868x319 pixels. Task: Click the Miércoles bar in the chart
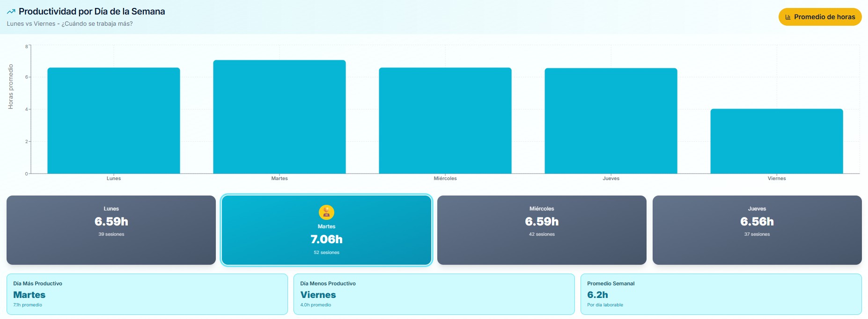(x=445, y=121)
